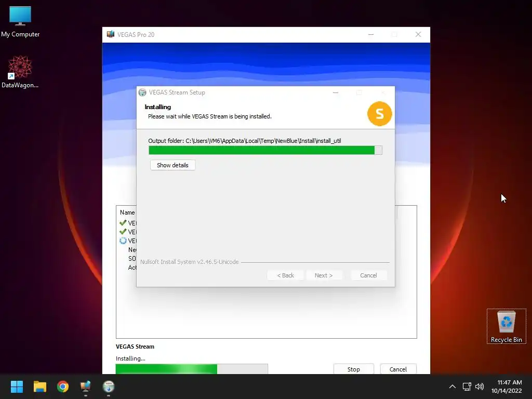Close the VEGAS Pro 20 window
Viewport: 532px width, 399px height.
tap(418, 34)
